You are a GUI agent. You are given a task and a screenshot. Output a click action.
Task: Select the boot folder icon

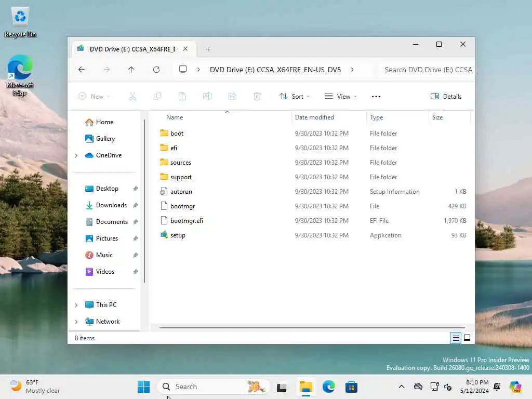164,133
